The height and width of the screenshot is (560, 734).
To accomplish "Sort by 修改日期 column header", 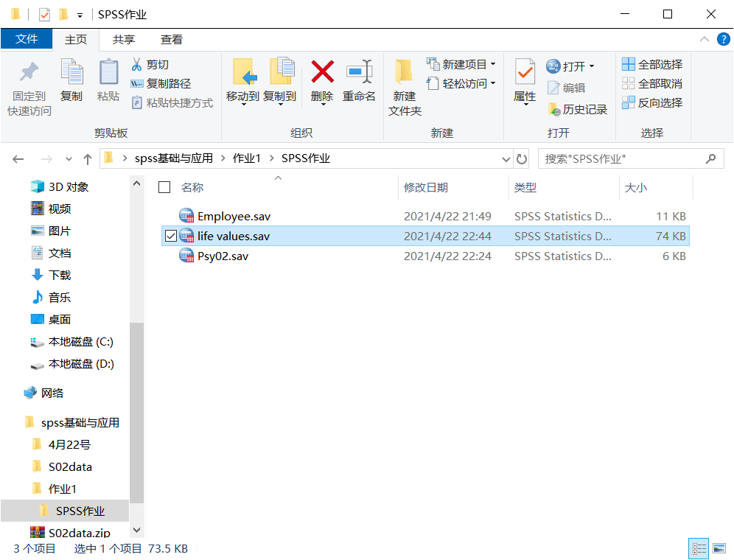I will 426,187.
